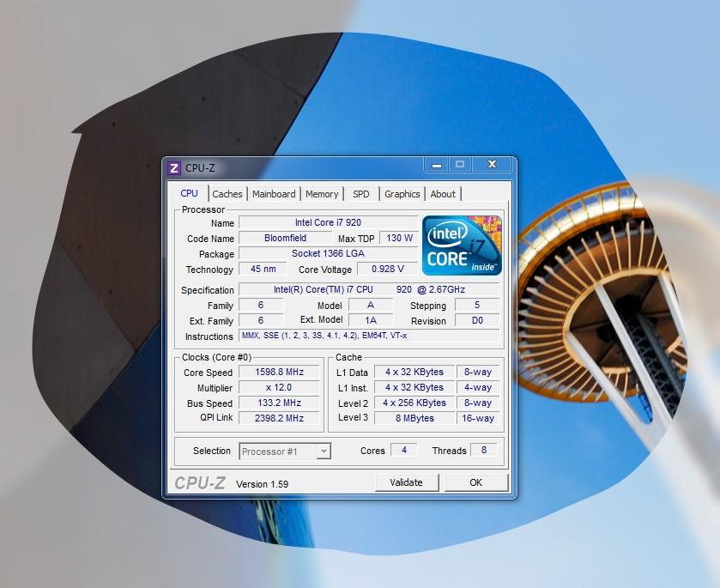This screenshot has width=720, height=588.
Task: Click the Revision value D0
Action: (x=477, y=320)
